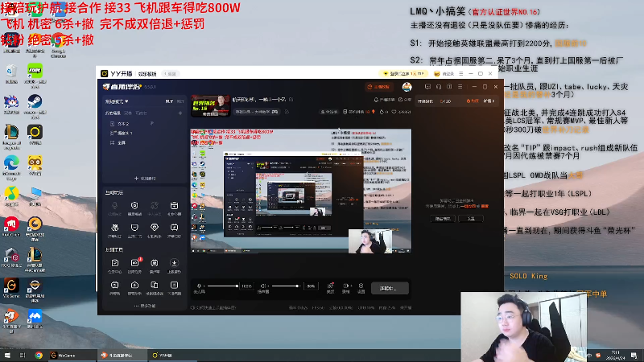Mute the microphone icon in bottom control bar
Viewport: 644px width, 362px height.
(x=199, y=286)
